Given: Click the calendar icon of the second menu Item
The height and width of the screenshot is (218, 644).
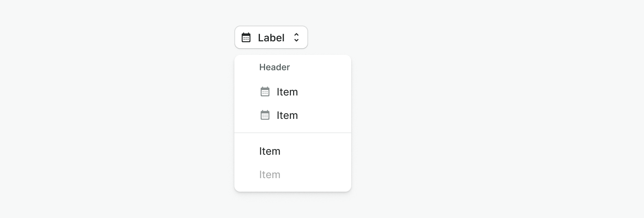Looking at the screenshot, I should coord(265,115).
